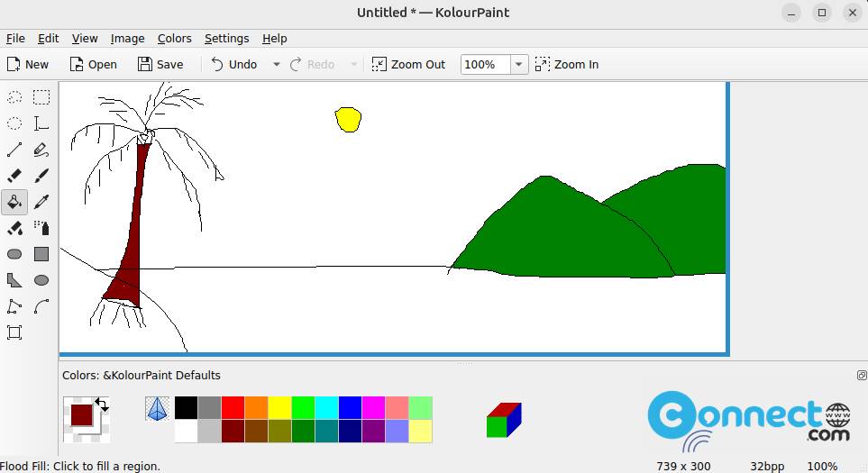868x473 pixels.
Task: Pick the rectangular Selection tool
Action: coord(41,97)
